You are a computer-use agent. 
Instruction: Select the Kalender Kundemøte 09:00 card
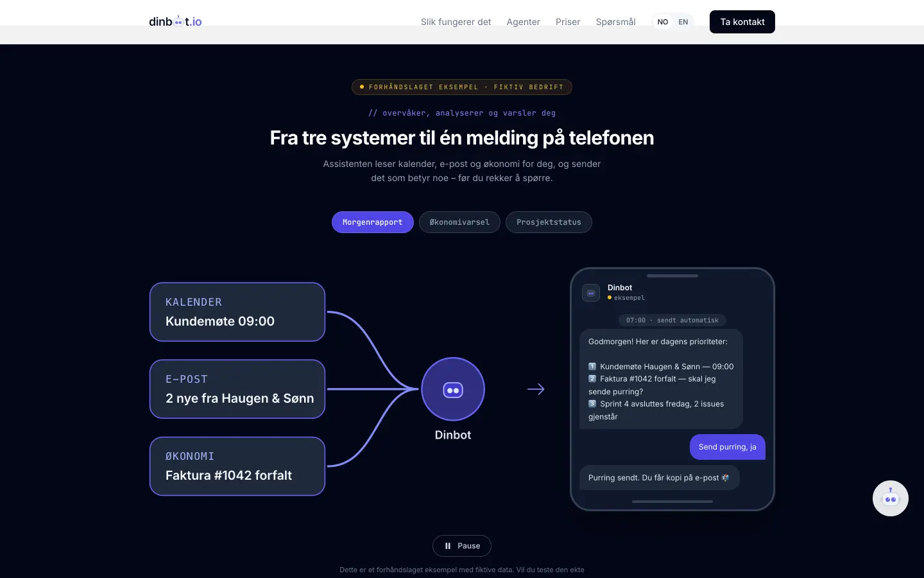(x=237, y=312)
